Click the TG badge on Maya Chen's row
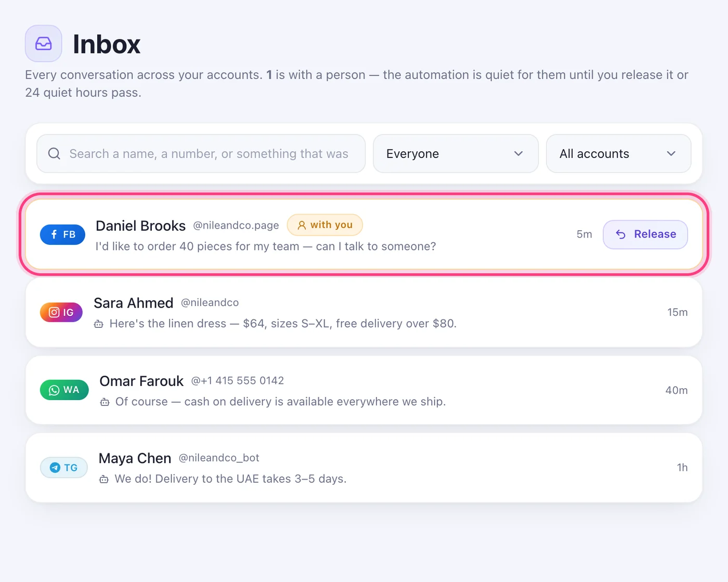728x582 pixels. tap(64, 468)
